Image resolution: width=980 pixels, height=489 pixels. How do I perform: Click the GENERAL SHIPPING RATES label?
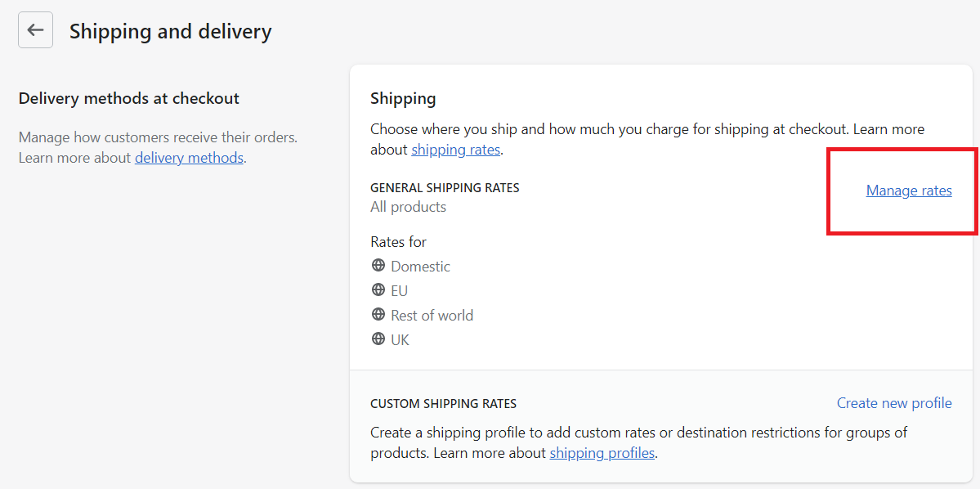click(444, 187)
